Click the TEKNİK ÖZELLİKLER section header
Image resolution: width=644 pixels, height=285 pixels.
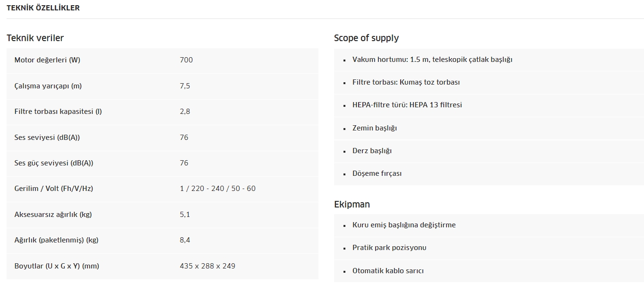click(x=43, y=8)
